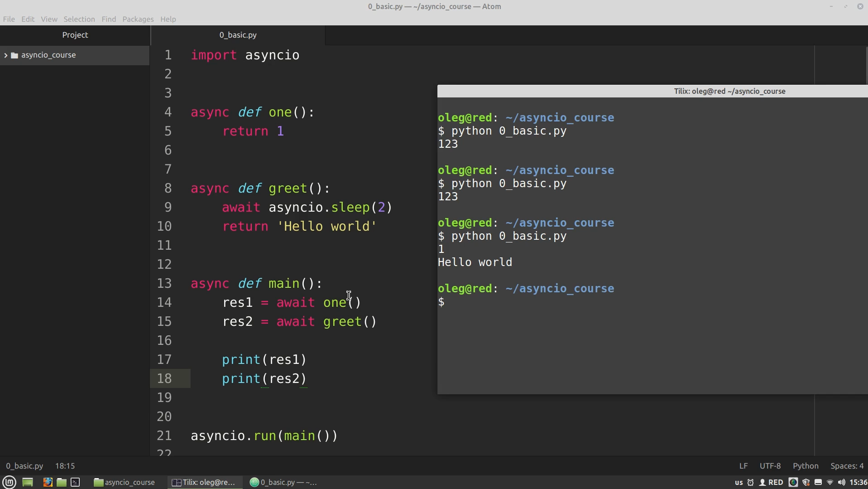Click the 18:15 cursor position indicator
This screenshot has width=868, height=489.
pyautogui.click(x=65, y=466)
